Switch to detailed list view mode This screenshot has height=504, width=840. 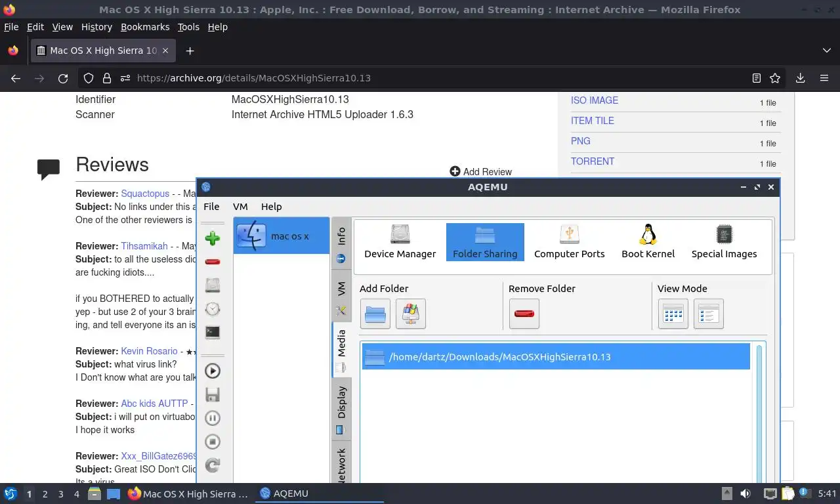(708, 314)
